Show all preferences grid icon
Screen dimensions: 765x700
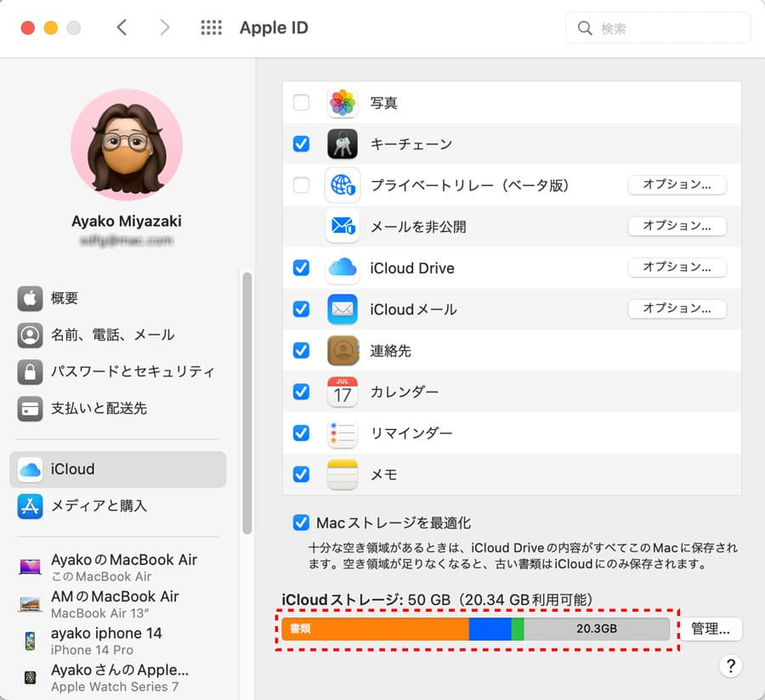212,28
